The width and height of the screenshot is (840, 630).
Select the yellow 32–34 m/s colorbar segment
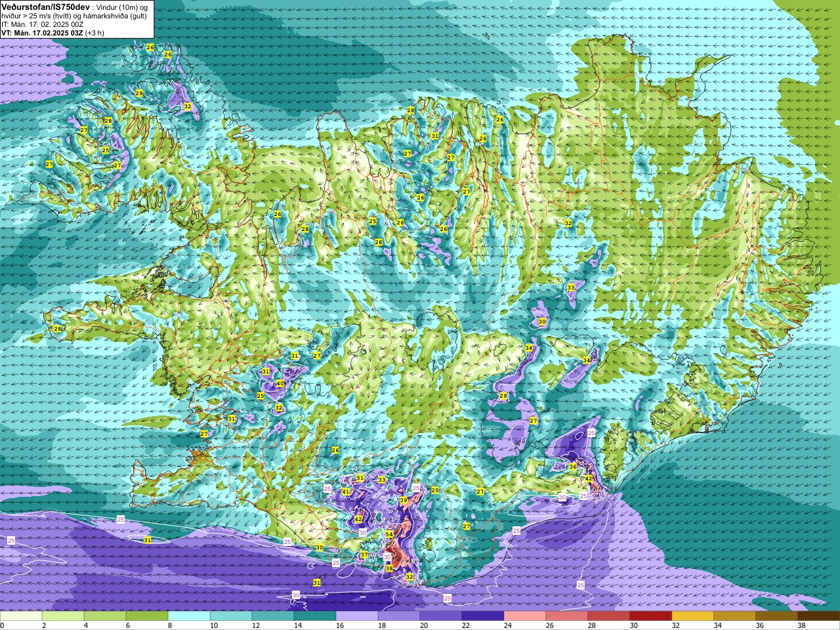point(693,617)
